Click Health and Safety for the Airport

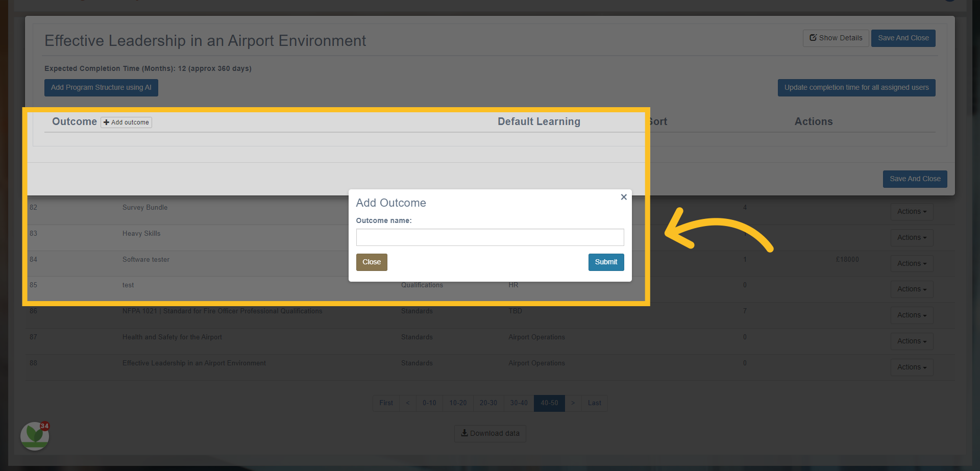tap(172, 337)
